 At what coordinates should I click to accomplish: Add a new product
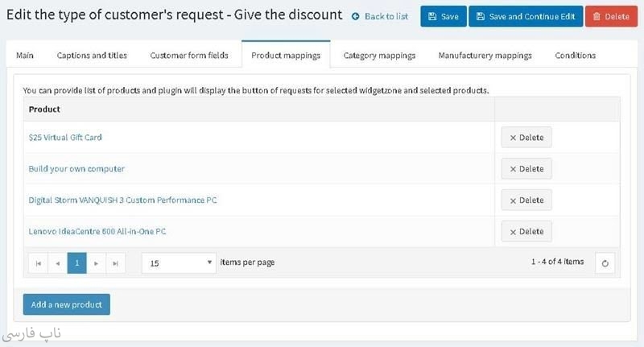[x=66, y=304]
